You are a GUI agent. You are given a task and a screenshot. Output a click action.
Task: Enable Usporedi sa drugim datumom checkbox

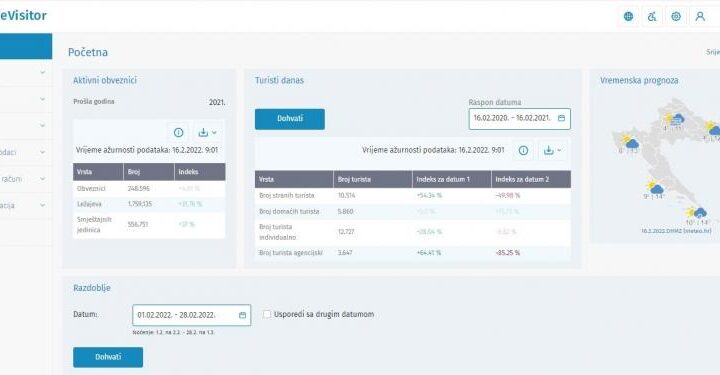click(267, 314)
